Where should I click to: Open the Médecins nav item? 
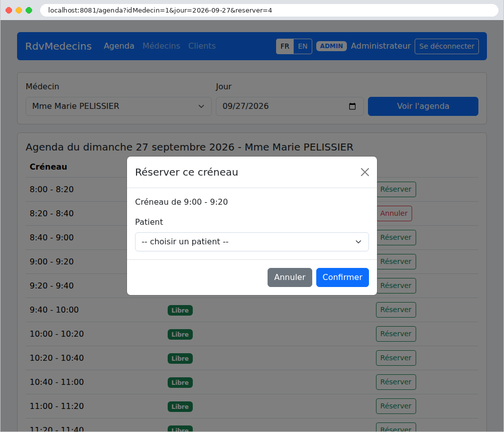(x=161, y=46)
